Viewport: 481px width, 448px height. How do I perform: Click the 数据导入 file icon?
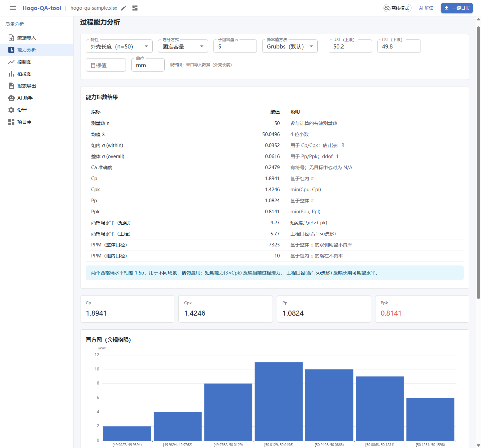(x=11, y=38)
